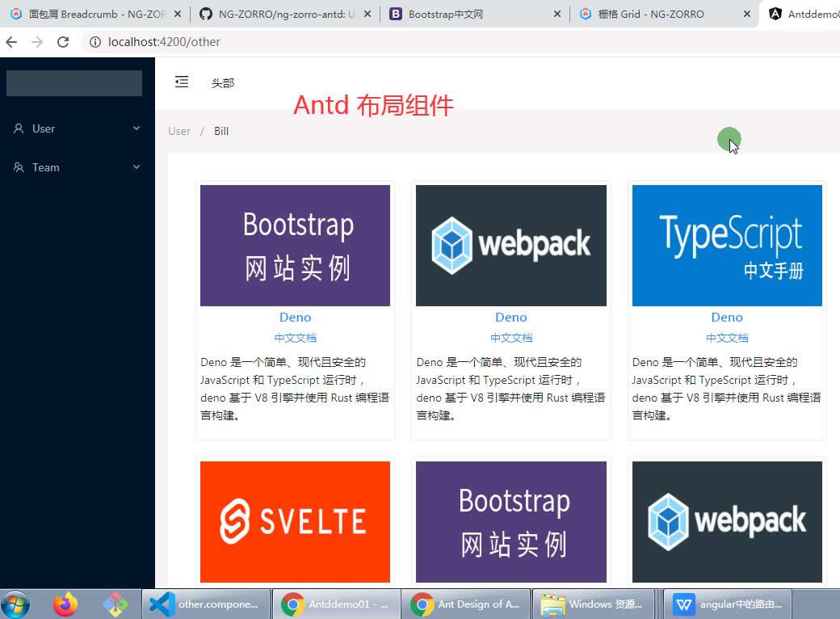The image size is (840, 619).
Task: Click the Team group icon in sidebar
Action: pyautogui.click(x=19, y=167)
